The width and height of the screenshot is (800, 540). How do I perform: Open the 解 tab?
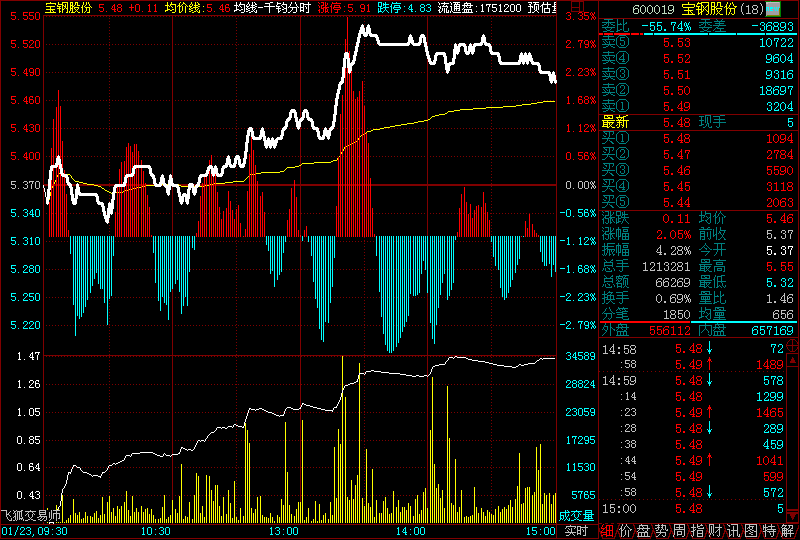(787, 531)
